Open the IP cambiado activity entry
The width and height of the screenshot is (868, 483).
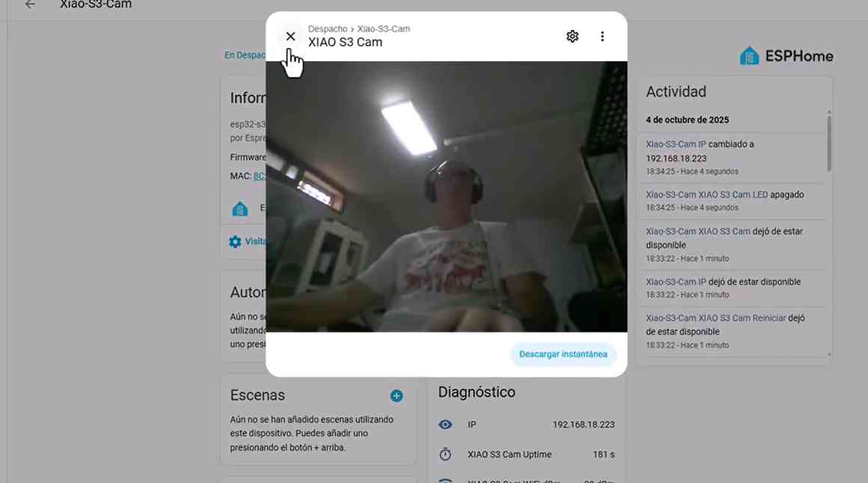[x=676, y=144]
